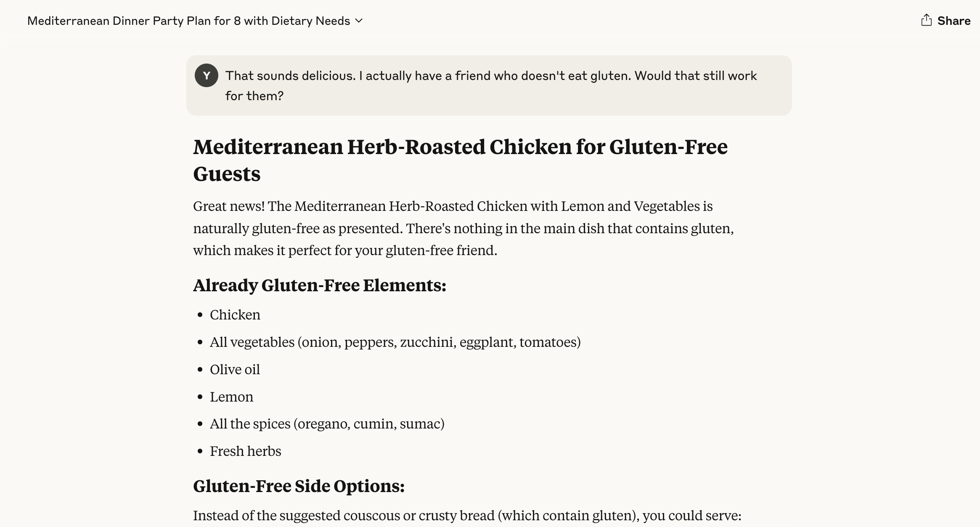Viewport: 980px width, 527px height.
Task: Click the 'Olive oil' bullet item
Action: tap(235, 369)
